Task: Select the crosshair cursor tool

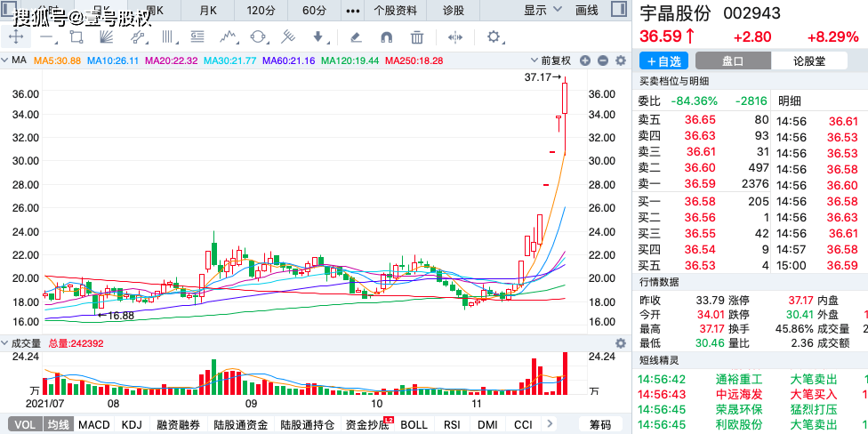Action: (16, 37)
